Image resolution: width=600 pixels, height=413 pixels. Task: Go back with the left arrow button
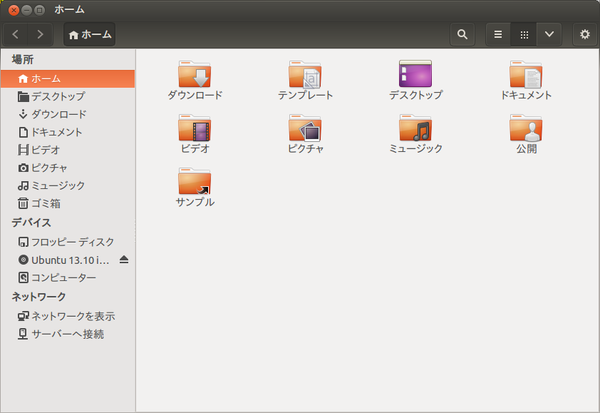coord(16,34)
